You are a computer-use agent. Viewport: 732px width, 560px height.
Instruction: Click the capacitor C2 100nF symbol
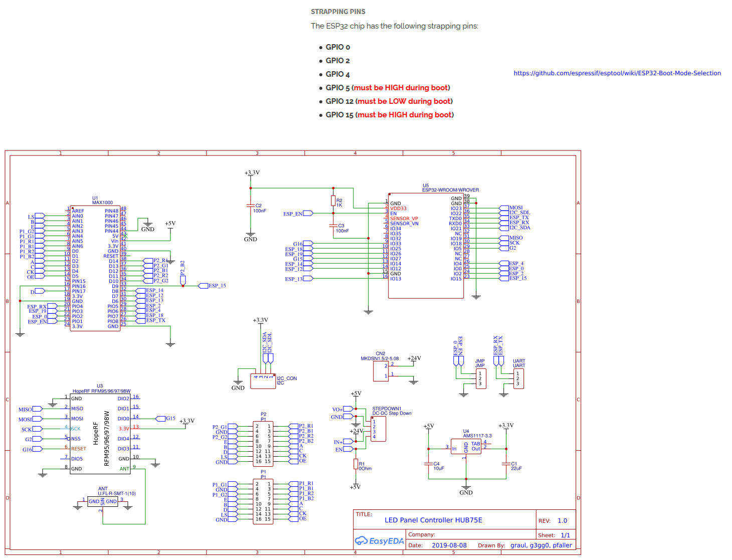(x=250, y=206)
